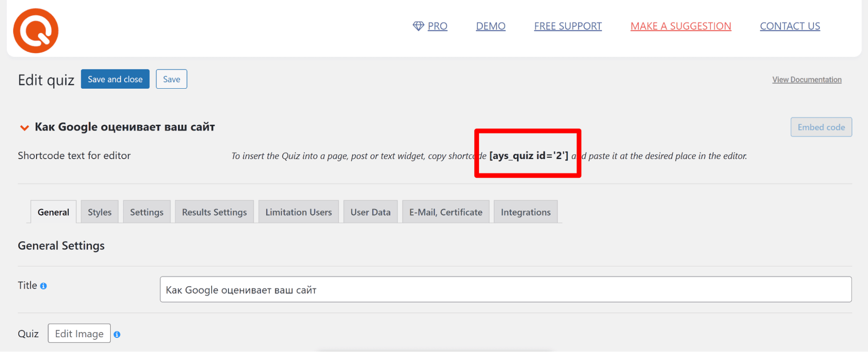Screen dimensions: 868x352
Task: Click the Embed code button
Action: coord(821,127)
